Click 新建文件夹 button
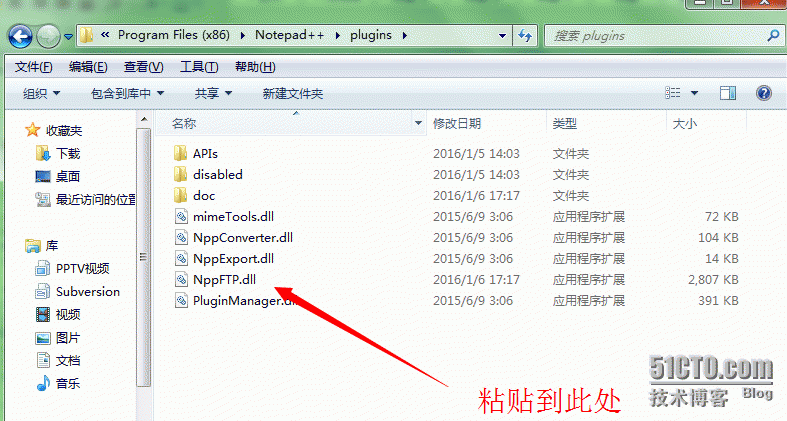Screen dimensions: 787x421 [293, 93]
